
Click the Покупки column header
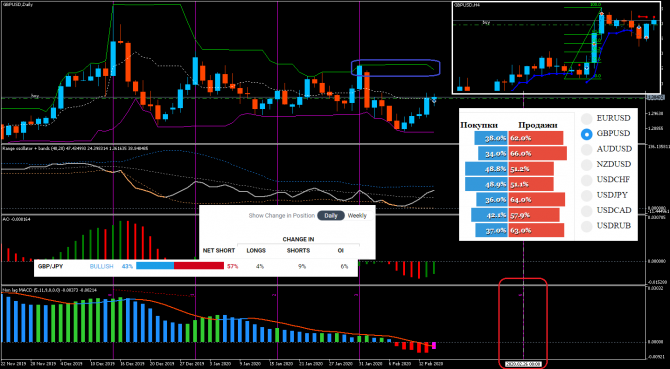point(479,125)
